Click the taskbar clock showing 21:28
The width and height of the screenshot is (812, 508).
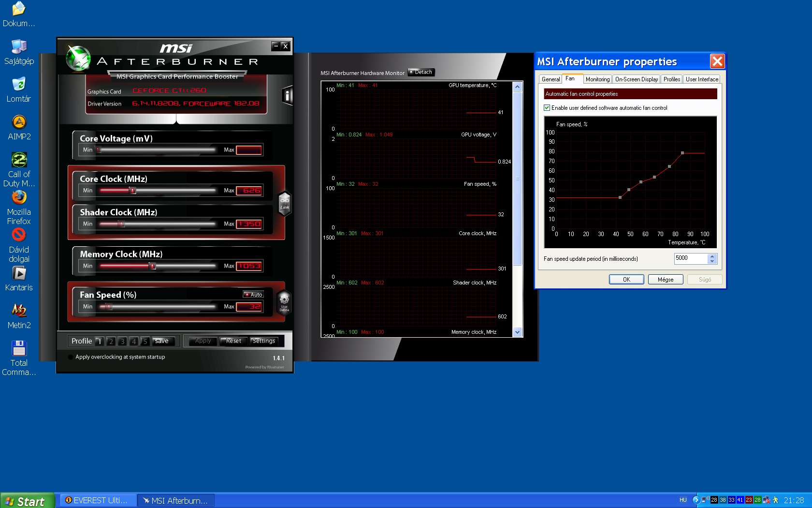pos(794,500)
